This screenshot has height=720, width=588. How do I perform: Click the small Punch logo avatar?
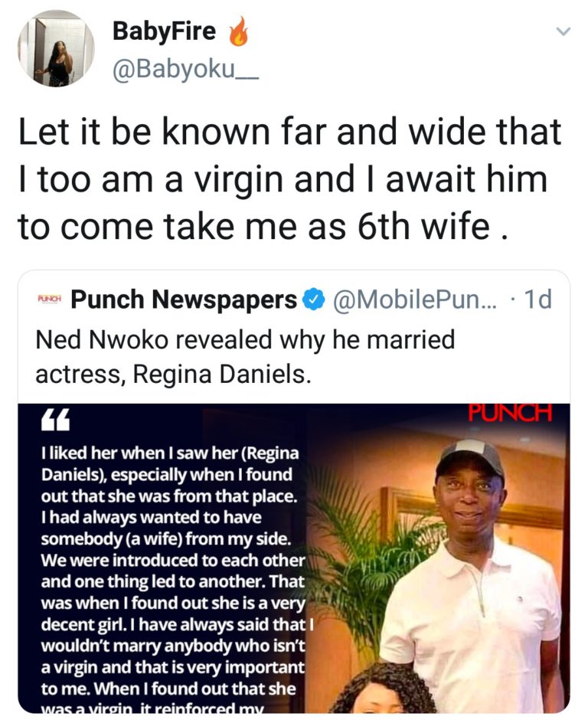point(49,299)
